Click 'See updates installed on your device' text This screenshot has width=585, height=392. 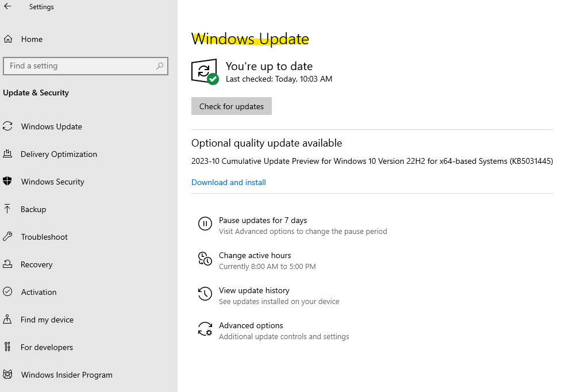[279, 302]
